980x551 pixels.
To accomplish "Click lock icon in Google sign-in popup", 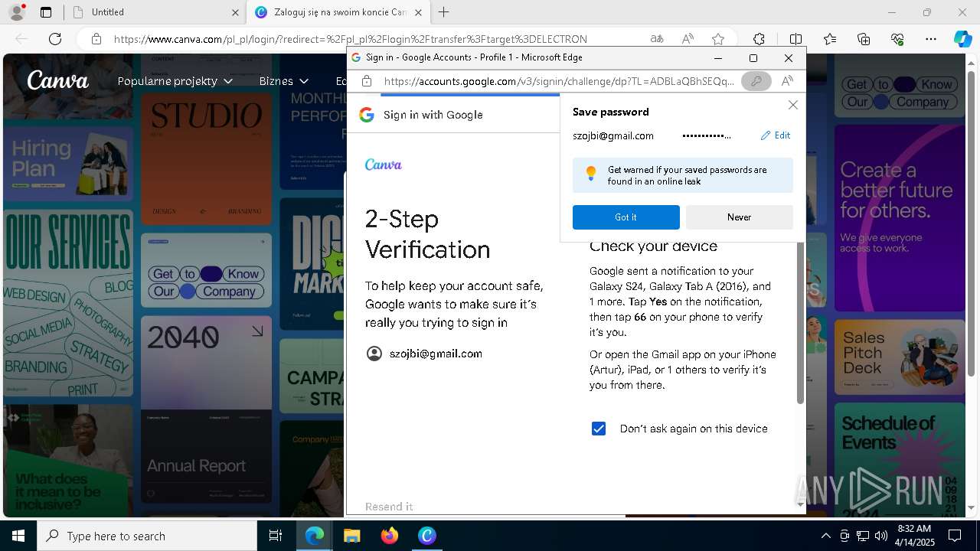I will pyautogui.click(x=367, y=81).
